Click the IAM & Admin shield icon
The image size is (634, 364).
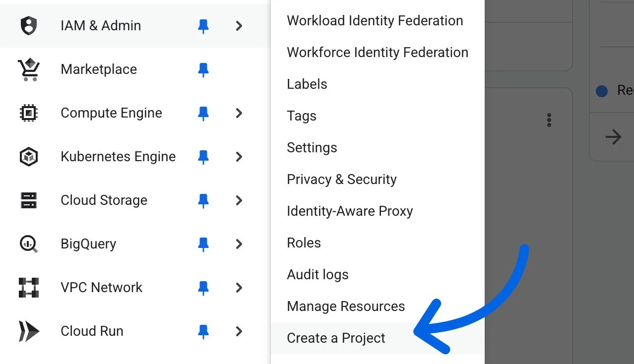[x=29, y=26]
